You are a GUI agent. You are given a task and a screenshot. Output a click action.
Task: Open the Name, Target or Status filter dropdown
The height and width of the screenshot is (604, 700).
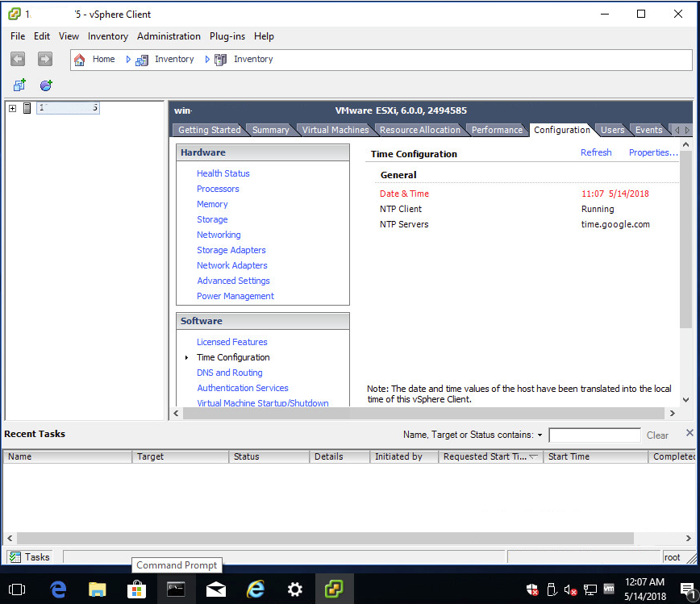pos(540,435)
